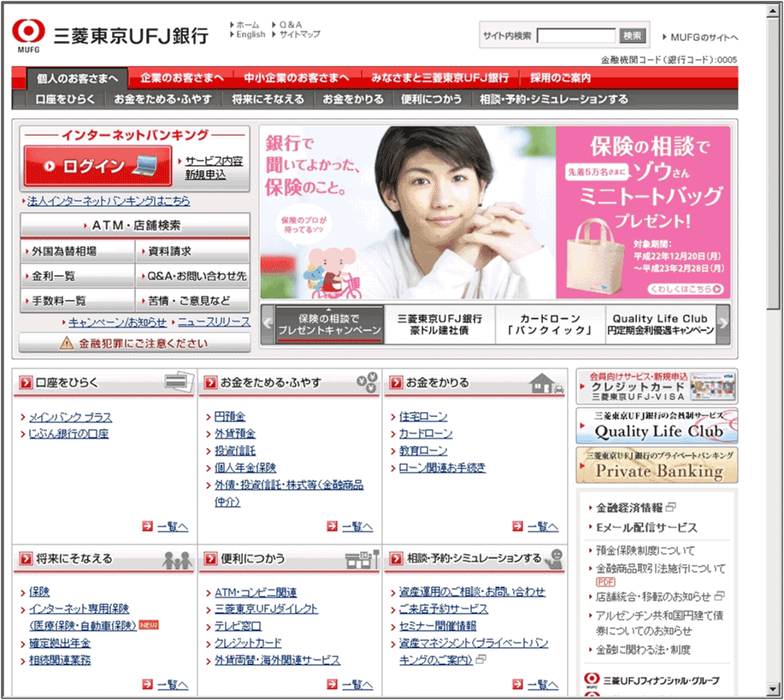Open the セミナー開催情報 link

438,626
